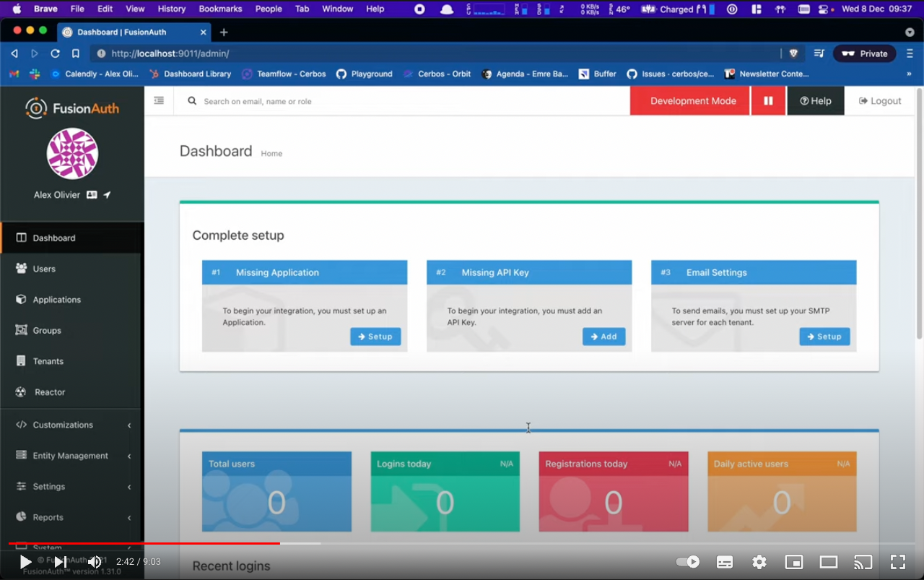Show more bookmarks chevron
The image size is (924, 580).
[910, 74]
